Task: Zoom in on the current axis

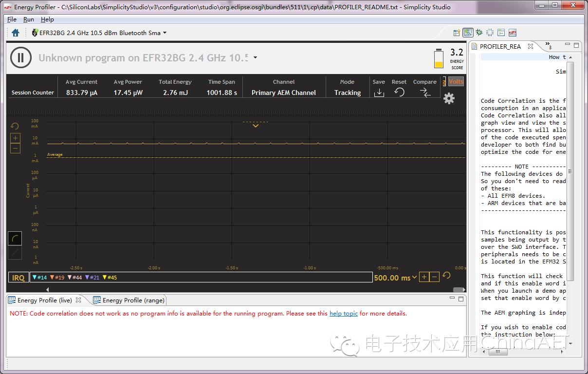Action: coord(15,138)
